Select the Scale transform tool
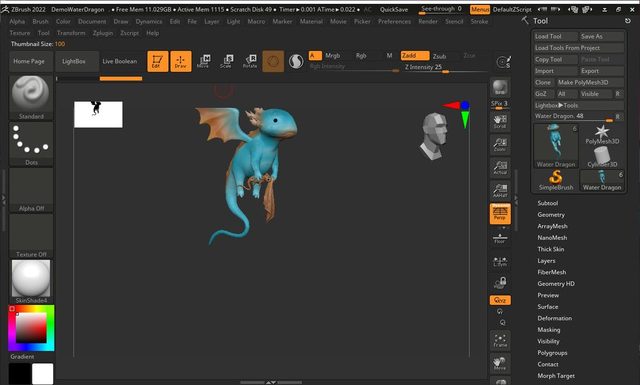The width and height of the screenshot is (640, 385). (x=227, y=61)
